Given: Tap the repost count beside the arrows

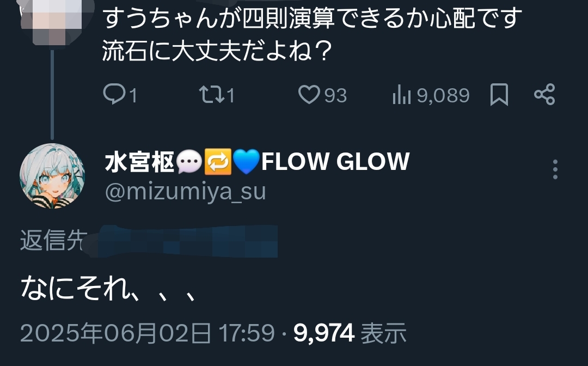Looking at the screenshot, I should (231, 95).
